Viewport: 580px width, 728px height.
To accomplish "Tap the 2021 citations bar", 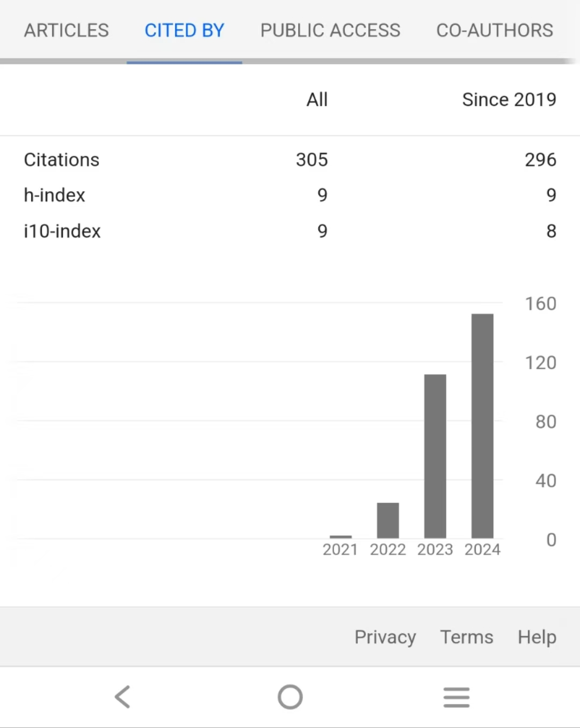I will pyautogui.click(x=340, y=536).
